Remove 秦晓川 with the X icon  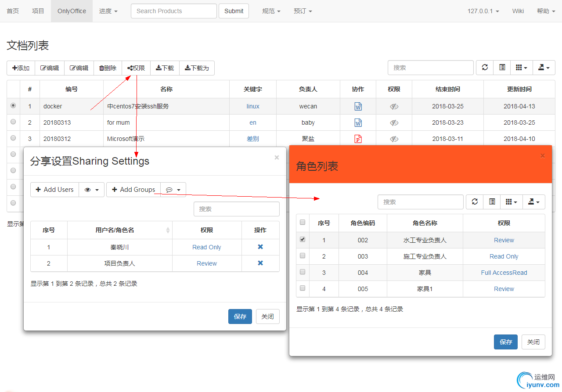pyautogui.click(x=260, y=247)
